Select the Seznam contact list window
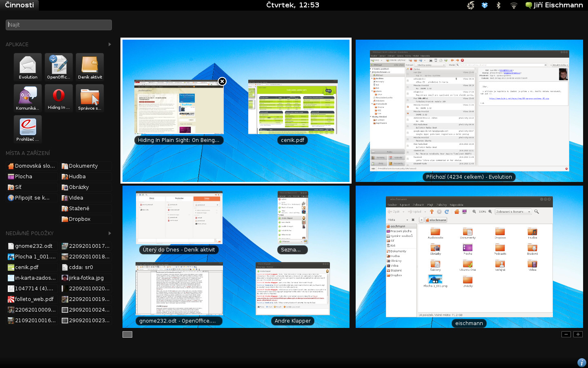This screenshot has width=588, height=368. pos(293,218)
